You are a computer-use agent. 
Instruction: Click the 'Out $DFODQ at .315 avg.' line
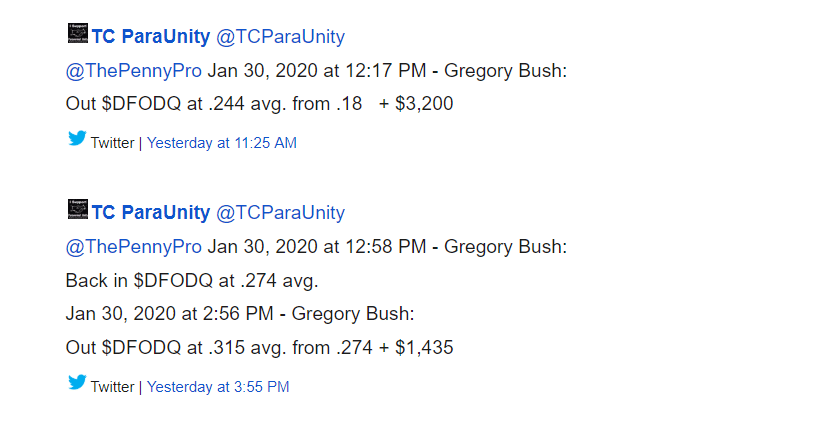pyautogui.click(x=259, y=347)
